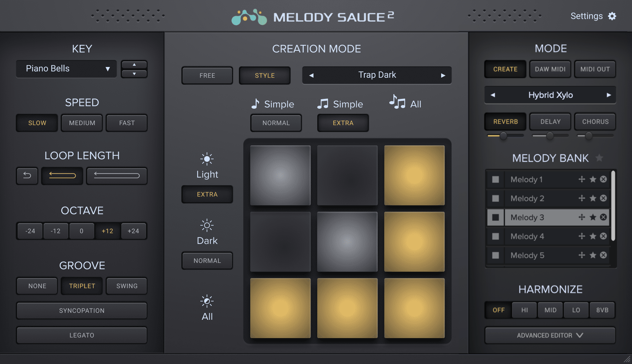Click the center pad of the creation grid

click(348, 242)
